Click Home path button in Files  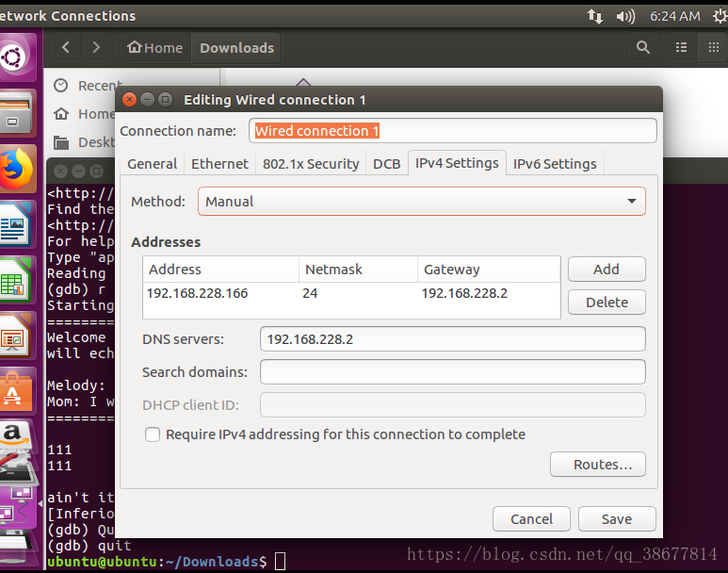[x=155, y=47]
